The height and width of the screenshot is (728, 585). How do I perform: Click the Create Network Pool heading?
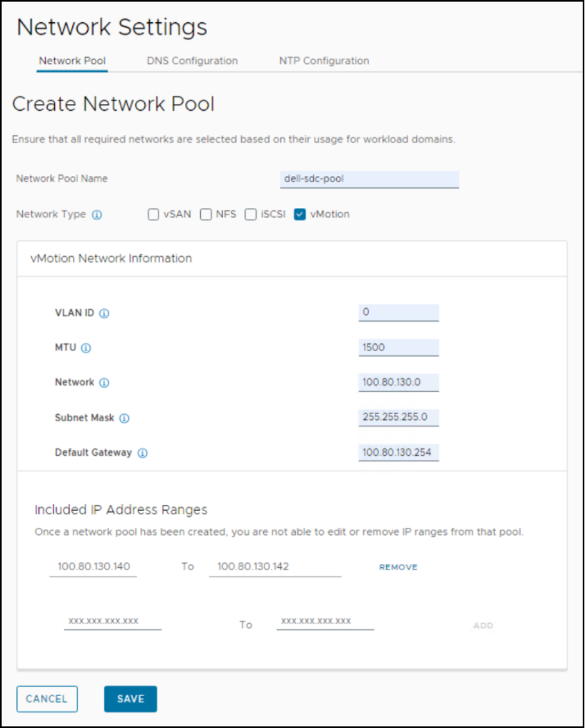tap(114, 104)
